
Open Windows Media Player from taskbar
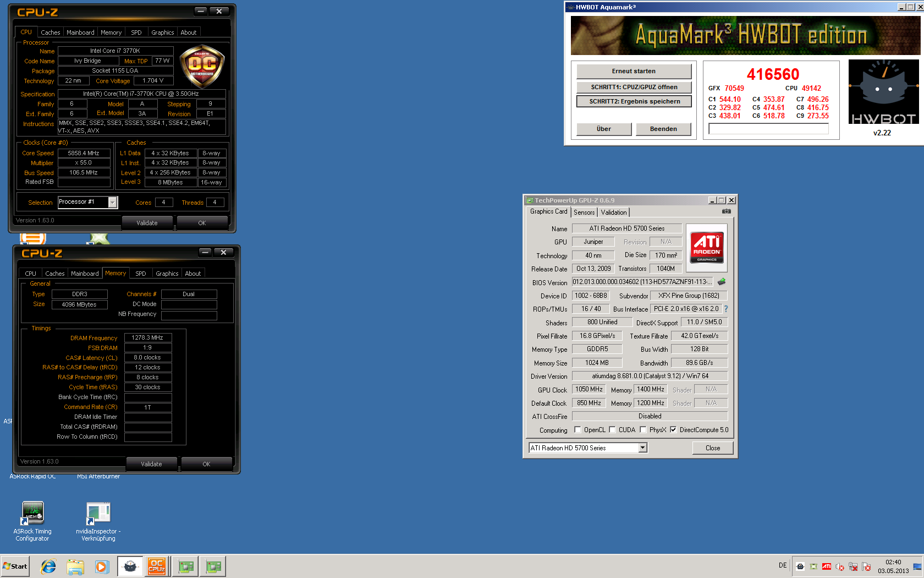pos(102,566)
